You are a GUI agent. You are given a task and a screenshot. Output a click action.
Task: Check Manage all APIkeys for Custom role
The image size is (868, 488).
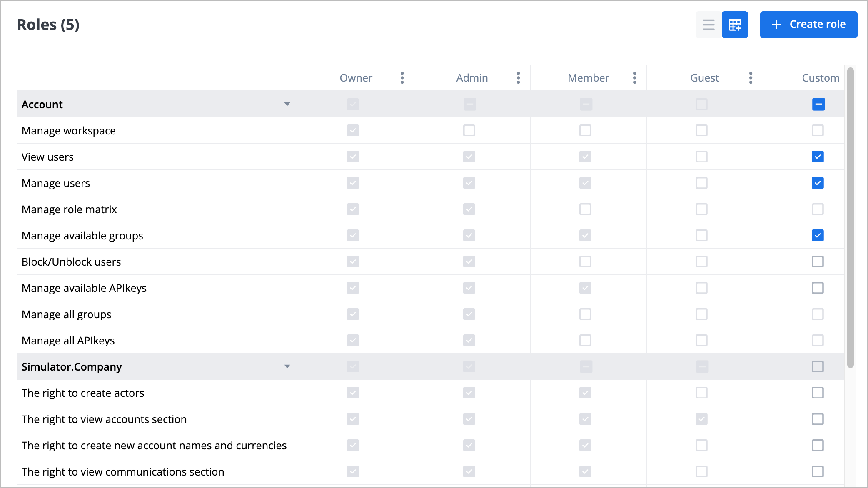tap(818, 340)
